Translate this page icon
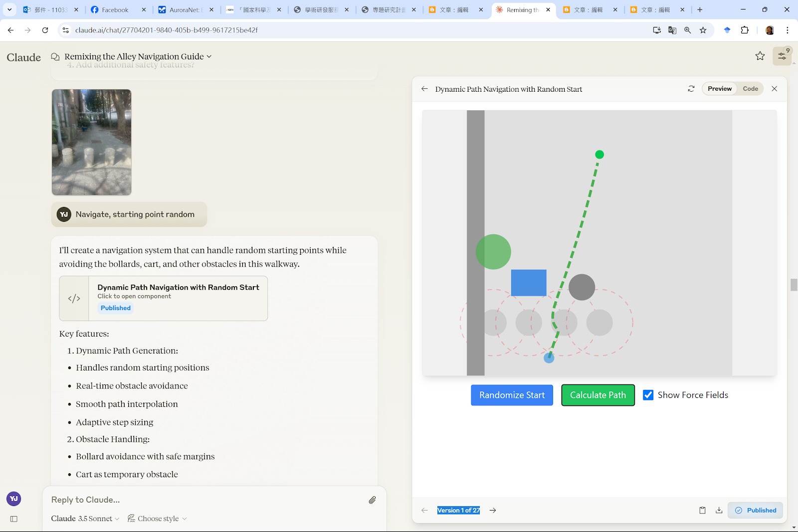The width and height of the screenshot is (798, 532). (x=672, y=30)
